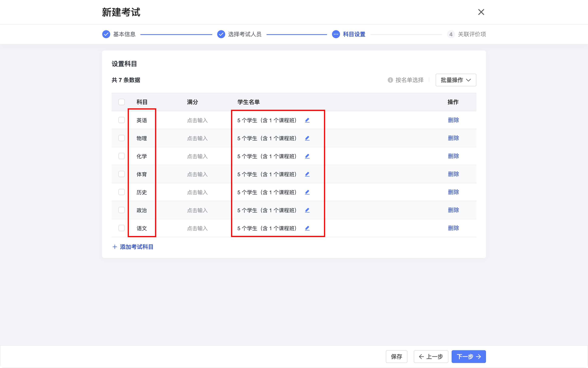Edit student list for 历史 row
Viewport: 588px width, 368px height.
[x=307, y=192]
